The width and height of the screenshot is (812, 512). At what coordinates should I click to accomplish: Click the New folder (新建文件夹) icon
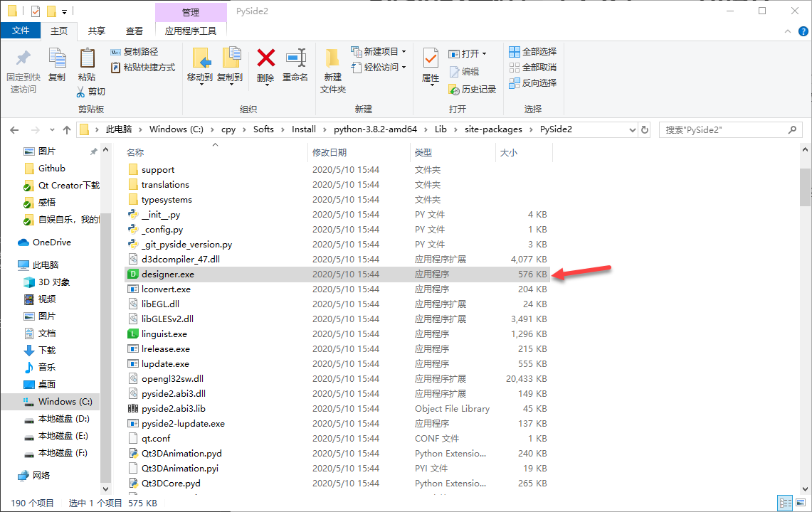pos(332,58)
